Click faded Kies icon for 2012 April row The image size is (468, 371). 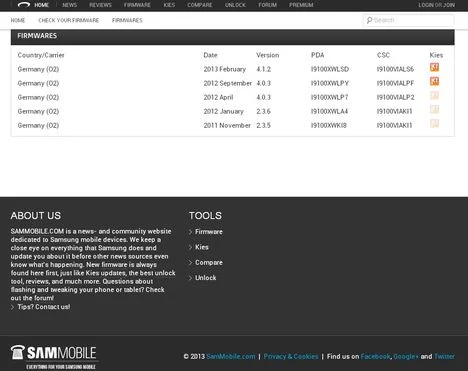(434, 95)
